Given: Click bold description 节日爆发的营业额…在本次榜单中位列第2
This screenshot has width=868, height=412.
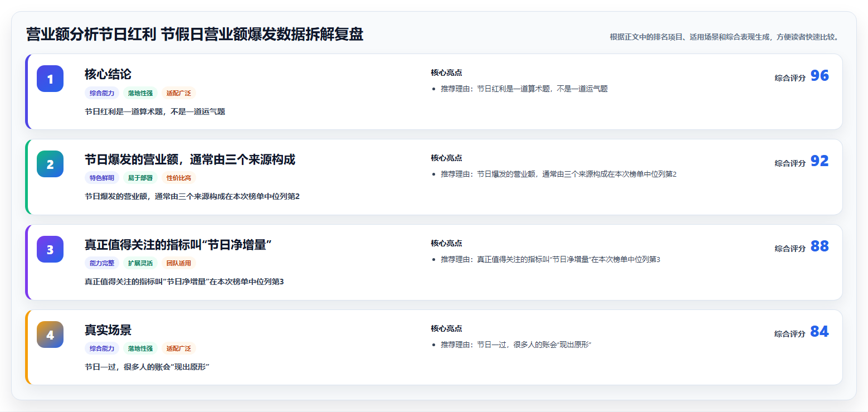Looking at the screenshot, I should (x=192, y=196).
